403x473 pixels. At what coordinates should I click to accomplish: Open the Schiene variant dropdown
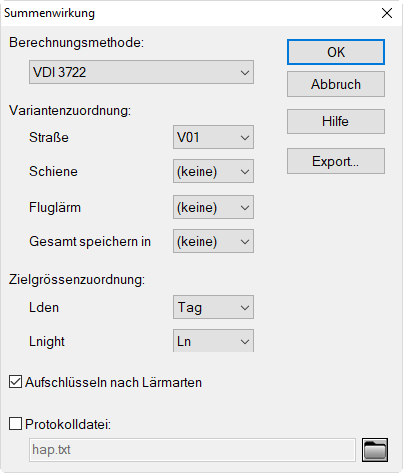(x=213, y=171)
